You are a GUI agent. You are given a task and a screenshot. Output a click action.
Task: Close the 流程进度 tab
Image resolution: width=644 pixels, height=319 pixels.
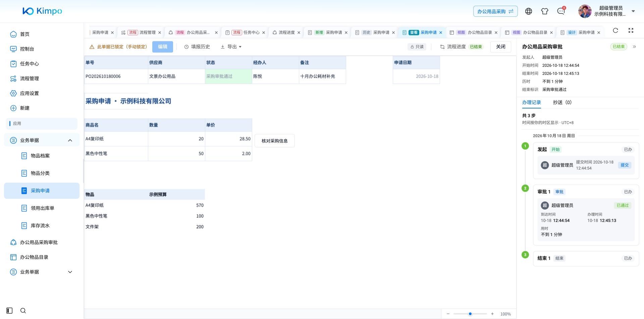tap(299, 33)
